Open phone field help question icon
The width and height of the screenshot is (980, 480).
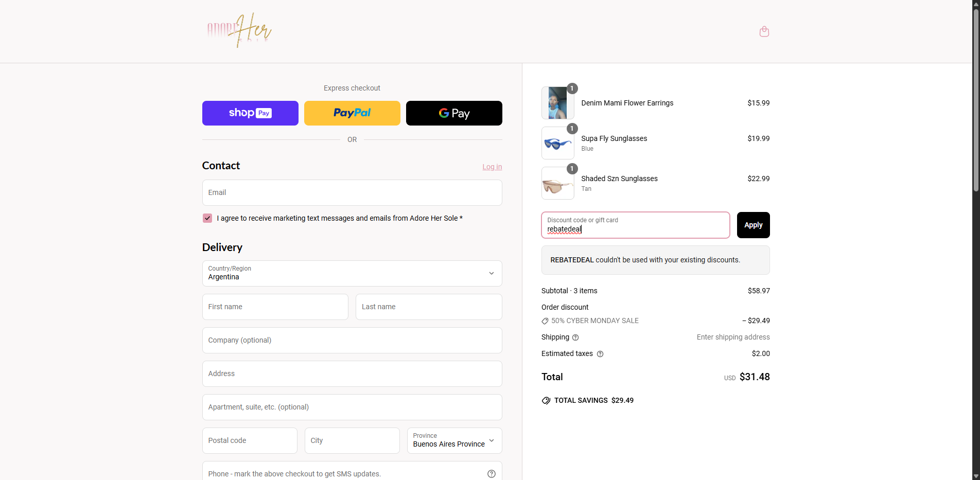[492, 474]
